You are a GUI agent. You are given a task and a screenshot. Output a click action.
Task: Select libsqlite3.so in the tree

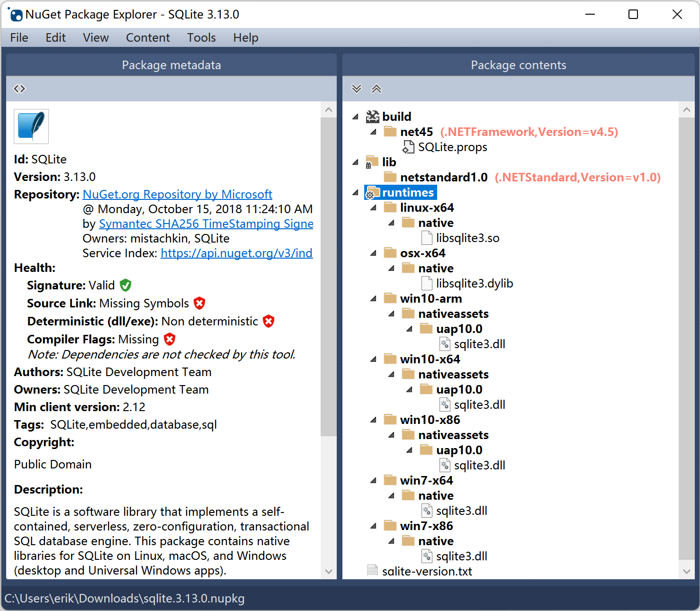[x=468, y=238]
